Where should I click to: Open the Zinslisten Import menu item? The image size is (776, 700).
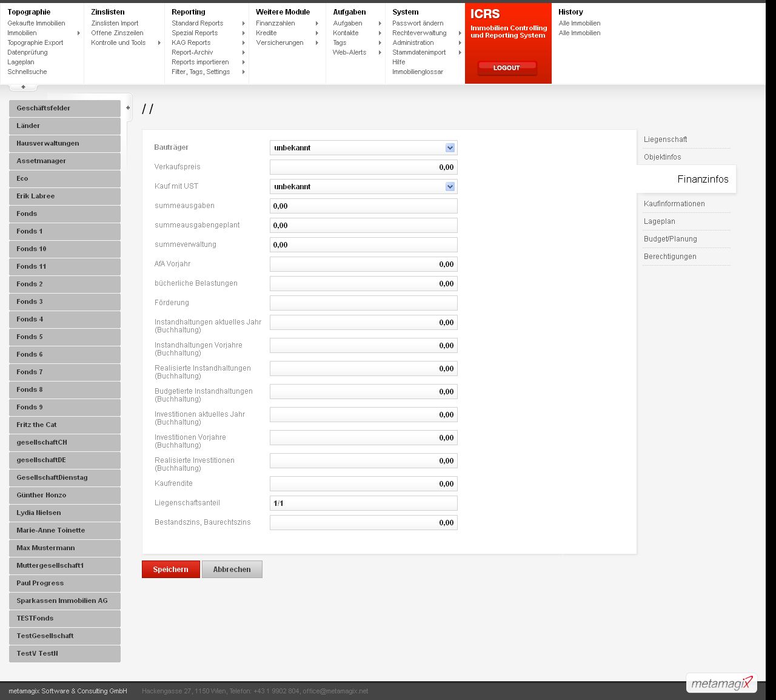[x=115, y=24]
